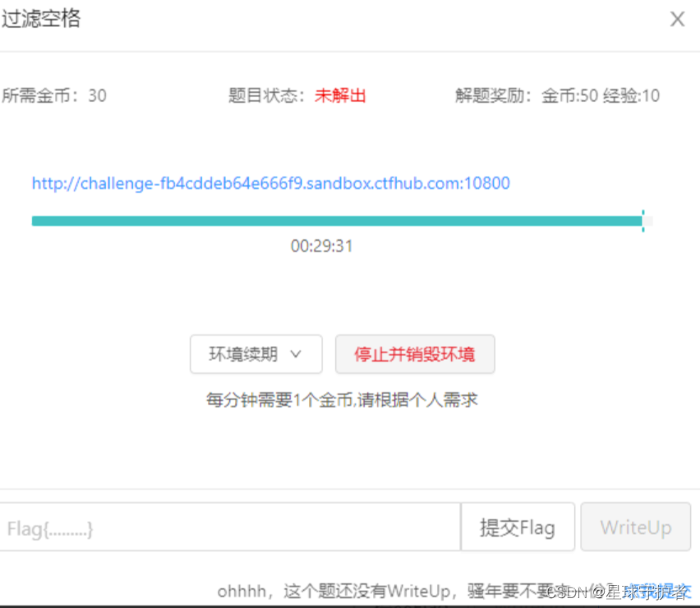700x608 pixels.
Task: Click 解题奖励 金币:50 经验:10 text
Action: coord(557,95)
